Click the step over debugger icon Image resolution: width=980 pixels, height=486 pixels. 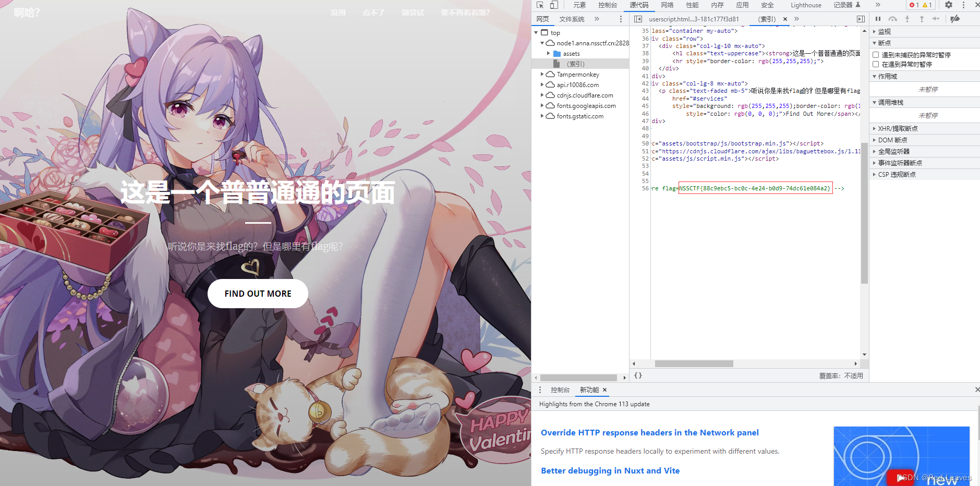coord(893,19)
